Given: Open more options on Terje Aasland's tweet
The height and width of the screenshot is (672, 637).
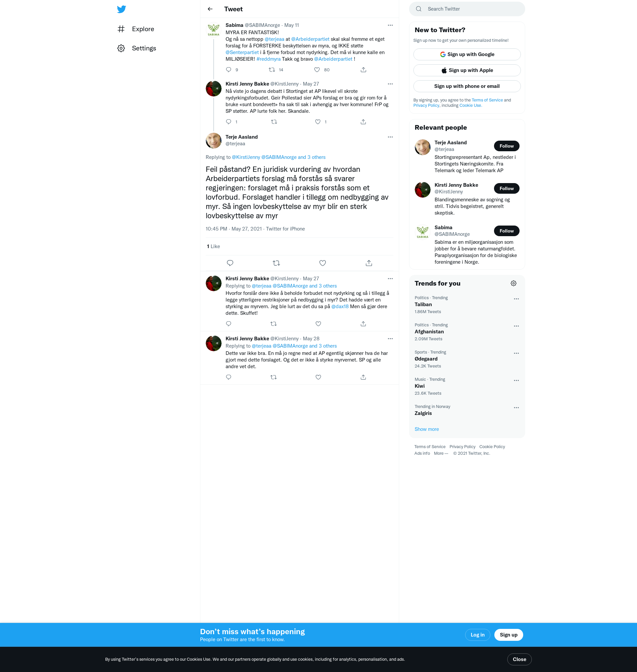Looking at the screenshot, I should click(390, 137).
